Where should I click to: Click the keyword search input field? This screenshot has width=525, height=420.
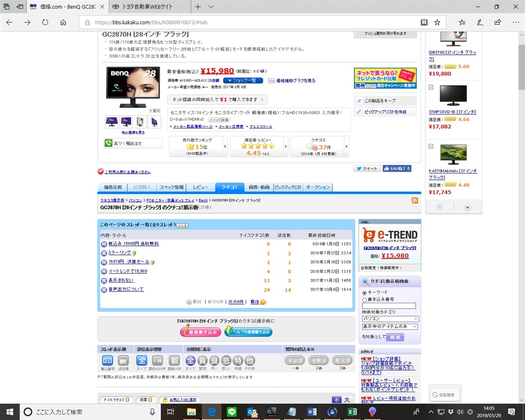point(389,306)
